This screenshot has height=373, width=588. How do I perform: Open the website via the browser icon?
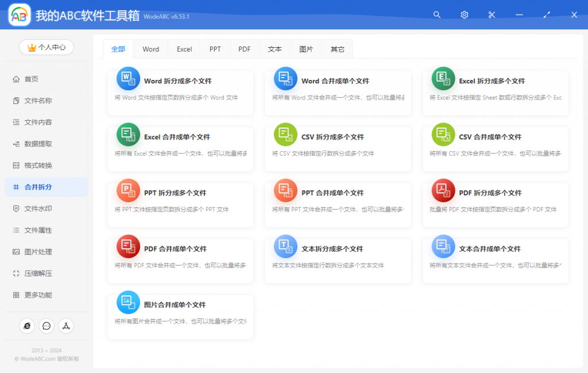26,326
